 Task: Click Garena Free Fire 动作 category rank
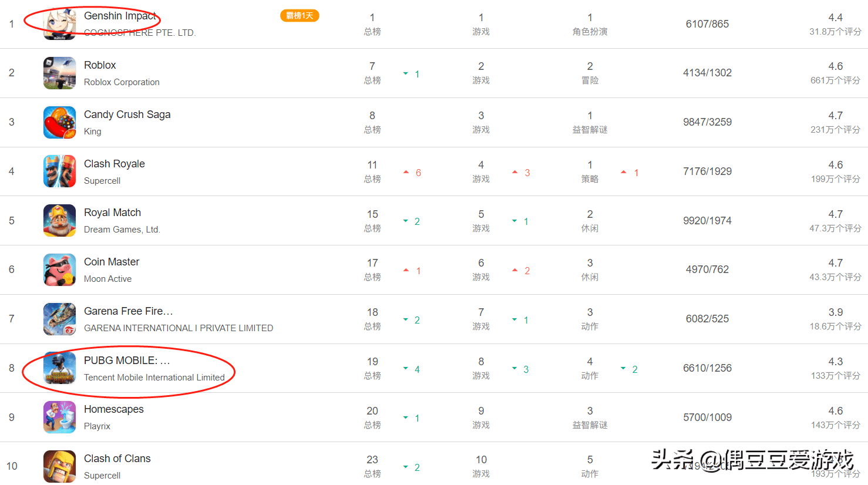click(x=590, y=319)
